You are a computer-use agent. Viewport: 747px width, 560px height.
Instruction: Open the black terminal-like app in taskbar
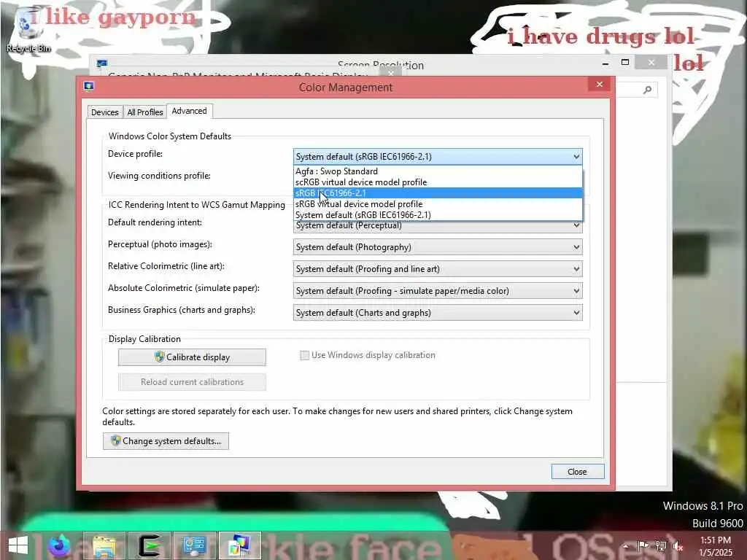click(x=149, y=545)
